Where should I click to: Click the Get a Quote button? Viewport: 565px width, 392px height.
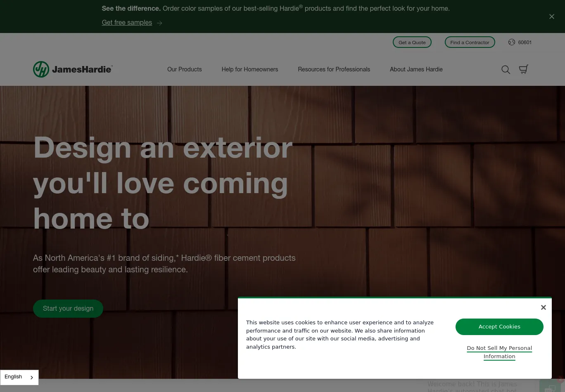click(x=412, y=42)
